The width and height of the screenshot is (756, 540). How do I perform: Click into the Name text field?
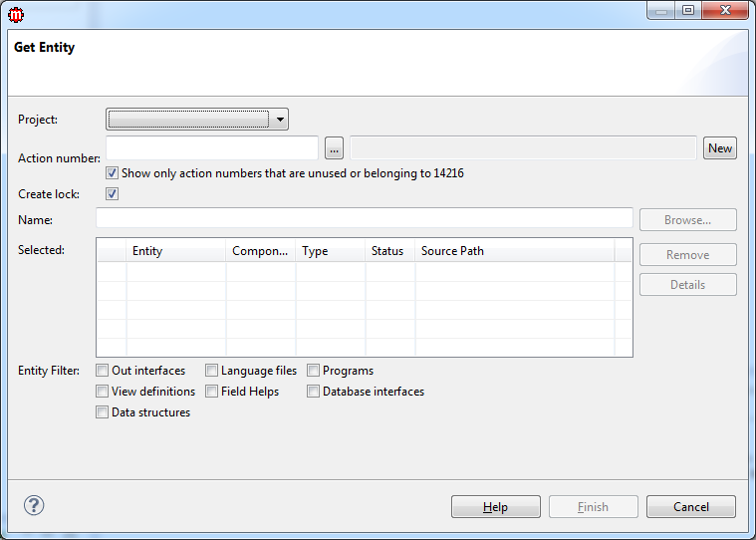(x=364, y=218)
